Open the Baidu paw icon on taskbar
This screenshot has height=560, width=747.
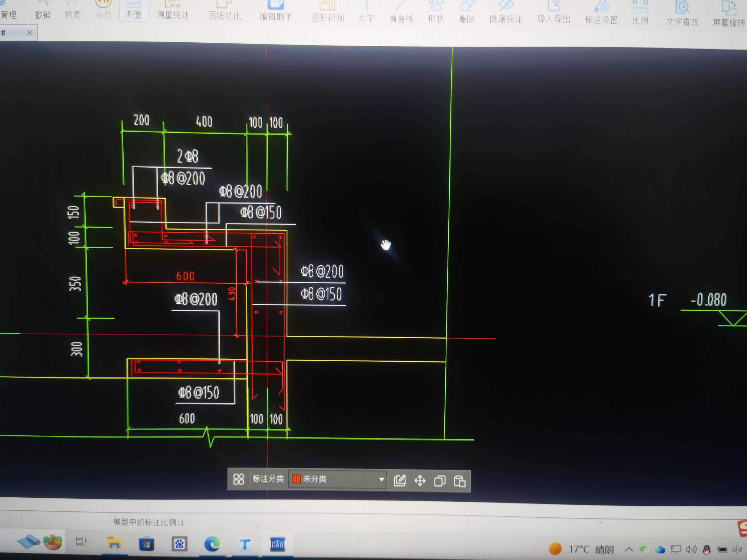(179, 544)
